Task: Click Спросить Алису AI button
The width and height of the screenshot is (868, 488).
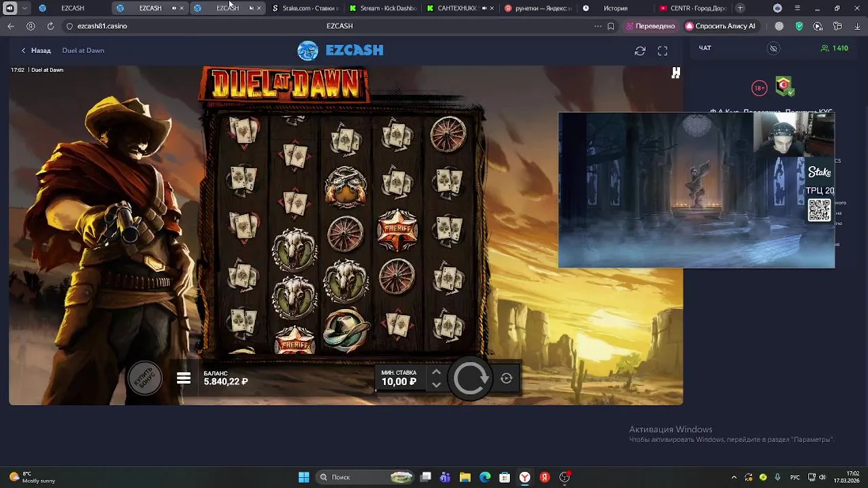Action: tap(721, 26)
